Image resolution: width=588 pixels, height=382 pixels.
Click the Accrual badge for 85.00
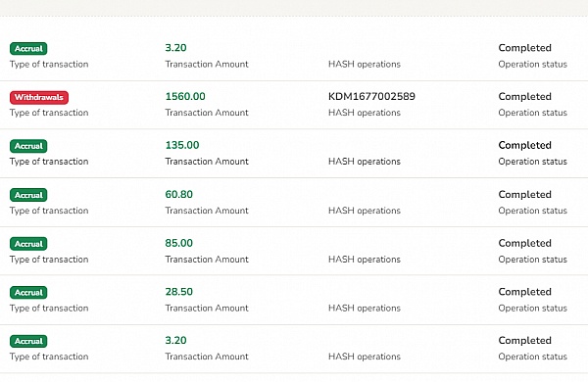[28, 244]
